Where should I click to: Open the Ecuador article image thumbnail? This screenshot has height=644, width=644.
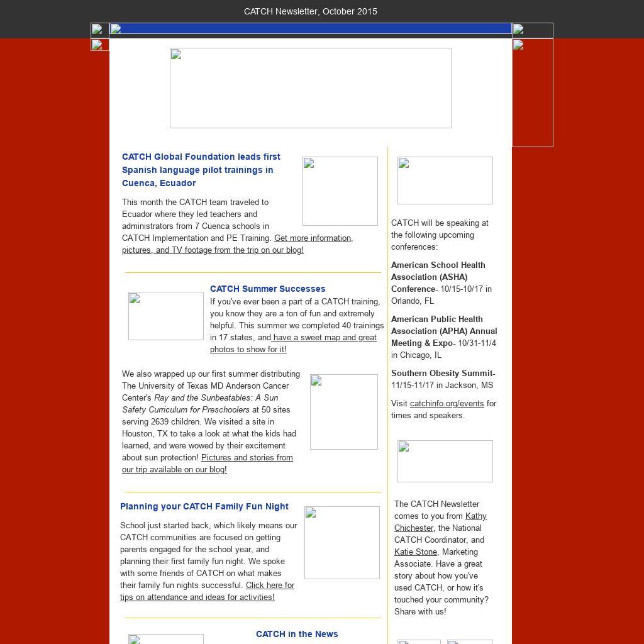[340, 191]
